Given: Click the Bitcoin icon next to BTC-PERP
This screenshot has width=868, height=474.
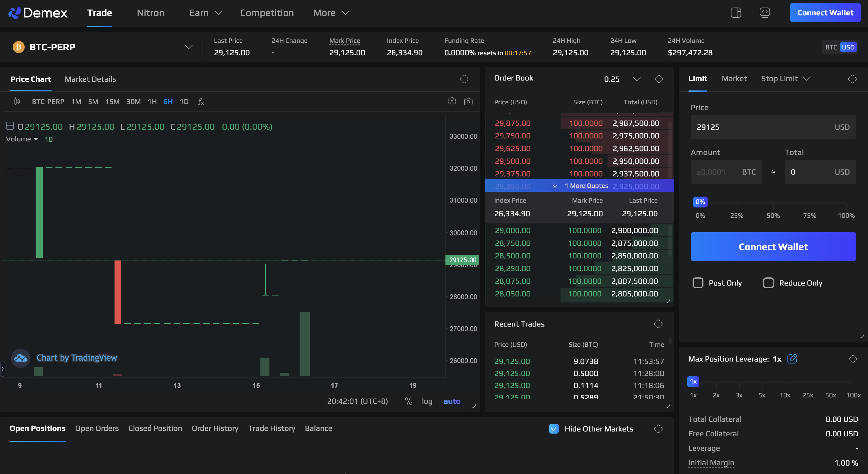Looking at the screenshot, I should pos(18,47).
